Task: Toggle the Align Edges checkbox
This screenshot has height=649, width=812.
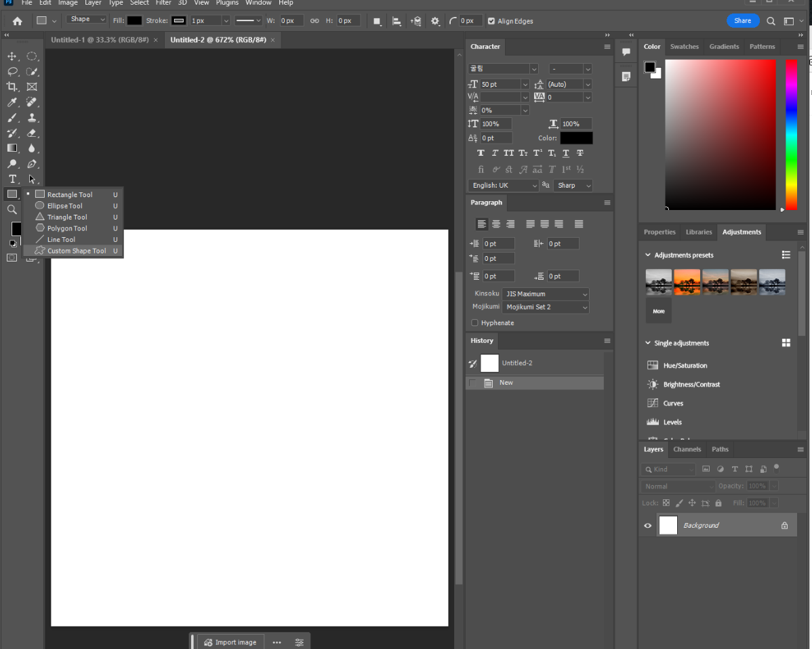Action: [x=491, y=21]
